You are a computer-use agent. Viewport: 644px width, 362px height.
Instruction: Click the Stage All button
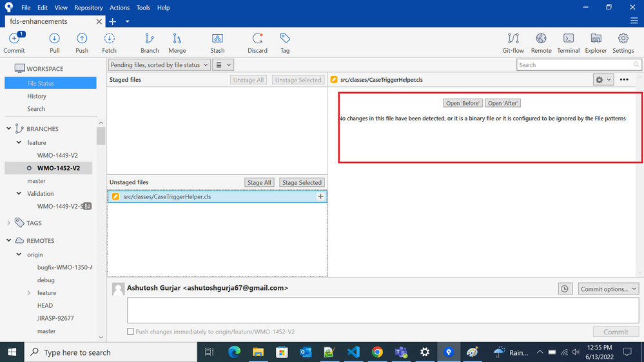click(259, 182)
